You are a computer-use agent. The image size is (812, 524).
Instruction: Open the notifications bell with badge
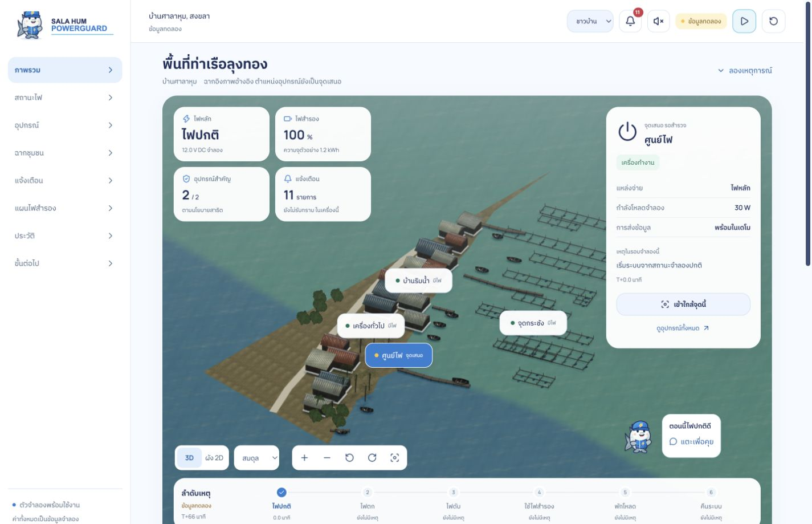(630, 21)
